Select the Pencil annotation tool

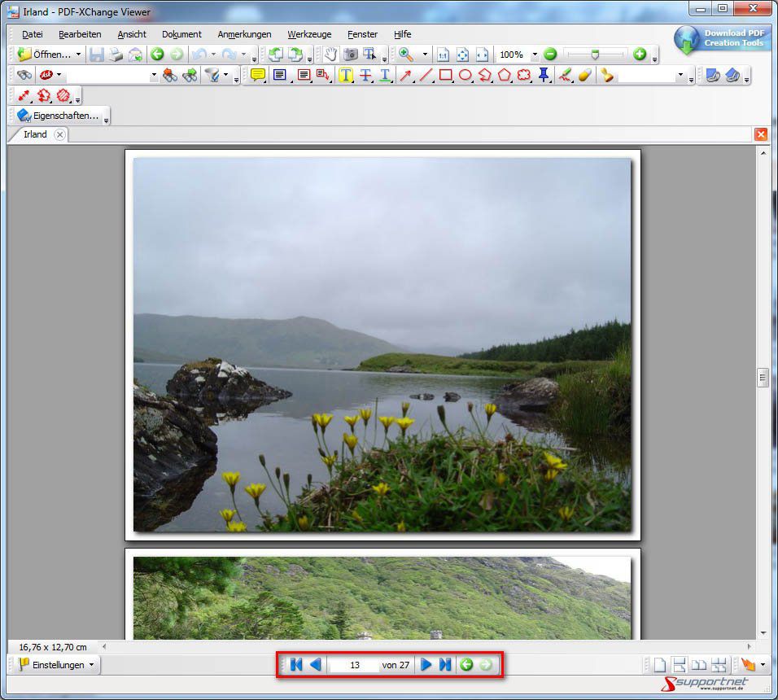tap(564, 75)
